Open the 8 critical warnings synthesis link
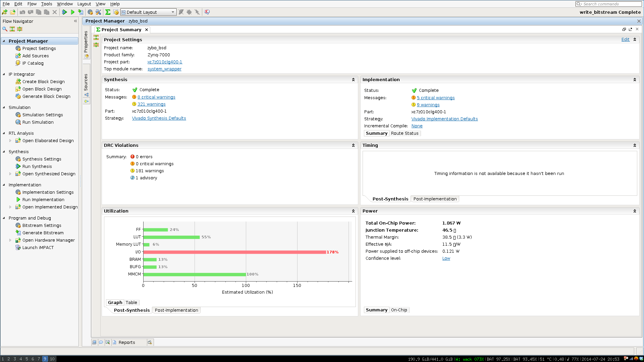The image size is (644, 362). point(156,97)
